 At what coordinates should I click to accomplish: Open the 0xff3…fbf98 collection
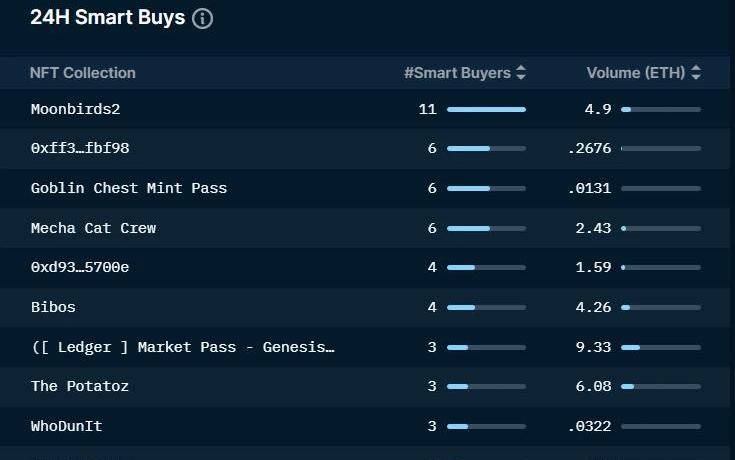click(80, 148)
